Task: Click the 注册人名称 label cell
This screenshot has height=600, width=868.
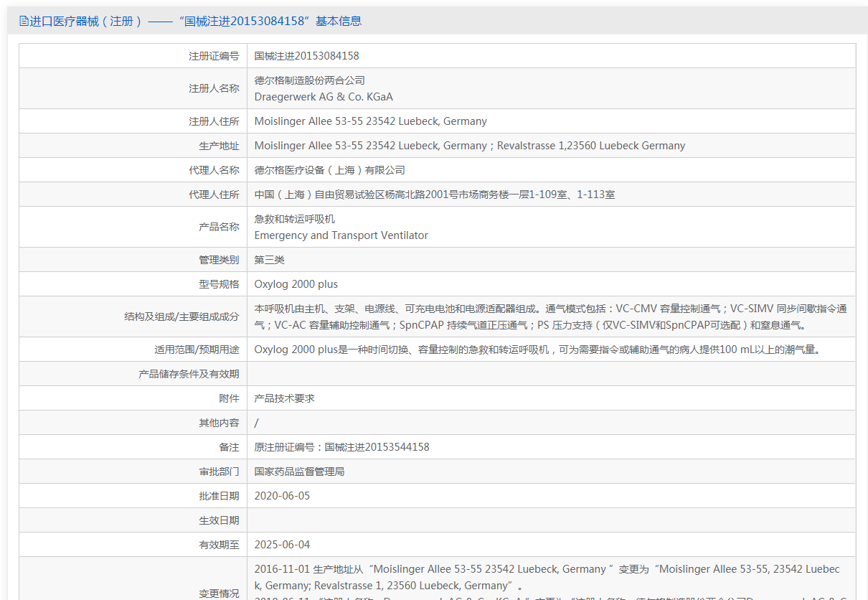Action: pyautogui.click(x=214, y=88)
